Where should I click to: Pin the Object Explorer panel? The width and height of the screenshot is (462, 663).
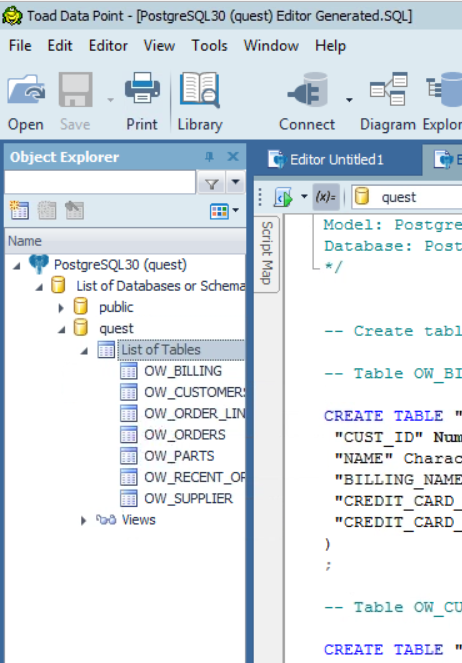click(x=209, y=157)
